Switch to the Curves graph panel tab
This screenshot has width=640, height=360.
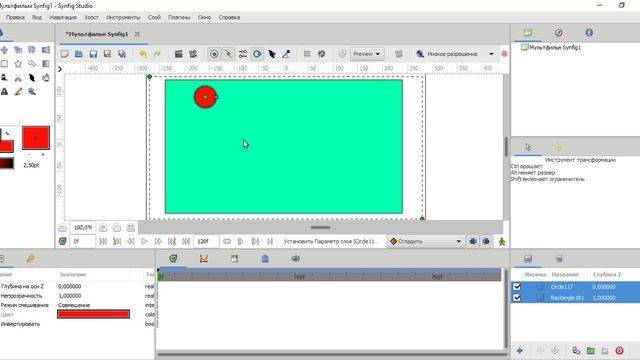point(204,258)
